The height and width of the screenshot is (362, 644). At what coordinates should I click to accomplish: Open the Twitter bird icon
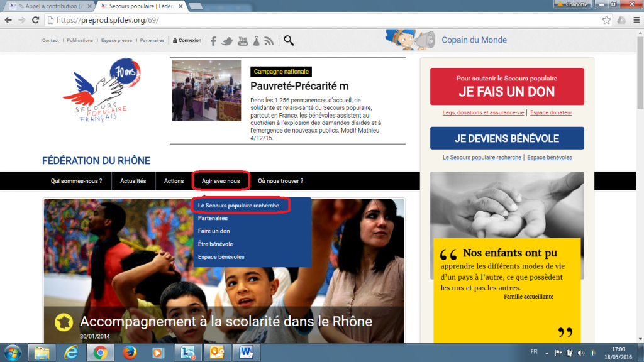pyautogui.click(x=228, y=41)
